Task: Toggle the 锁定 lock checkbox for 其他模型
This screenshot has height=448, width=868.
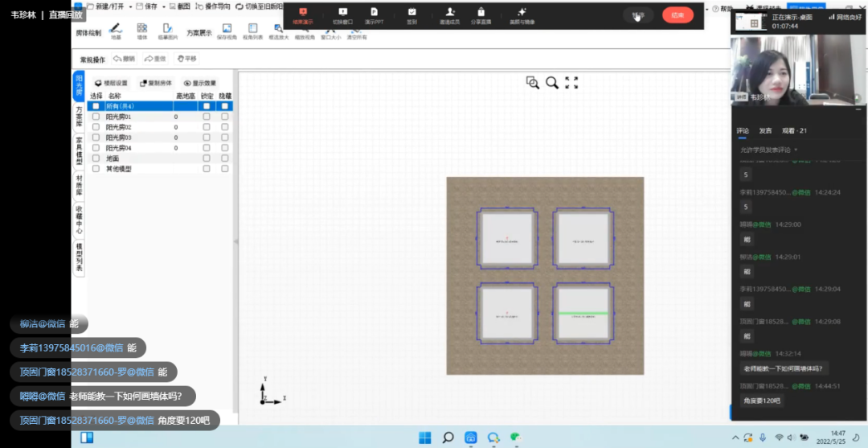Action: [207, 168]
